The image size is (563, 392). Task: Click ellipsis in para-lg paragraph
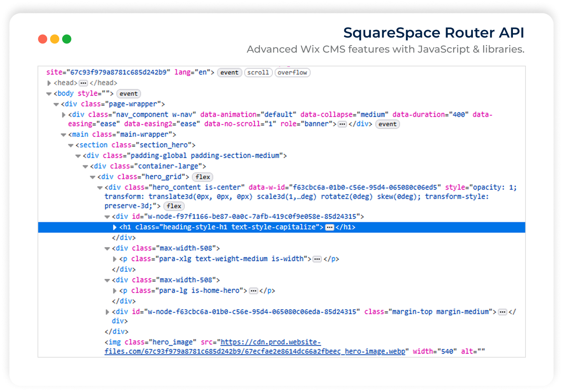253,291
